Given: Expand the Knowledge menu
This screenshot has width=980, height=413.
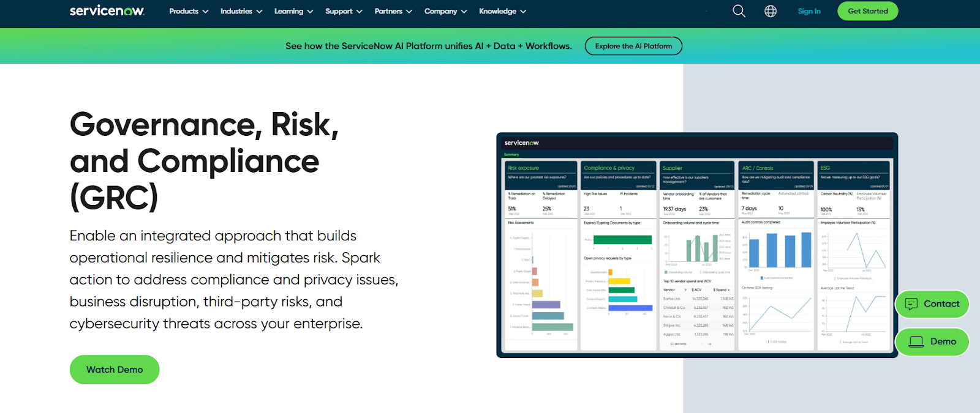Looking at the screenshot, I should click(502, 11).
